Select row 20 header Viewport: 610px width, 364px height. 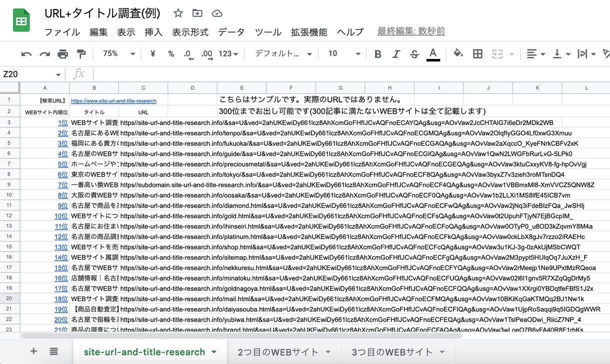9,299
